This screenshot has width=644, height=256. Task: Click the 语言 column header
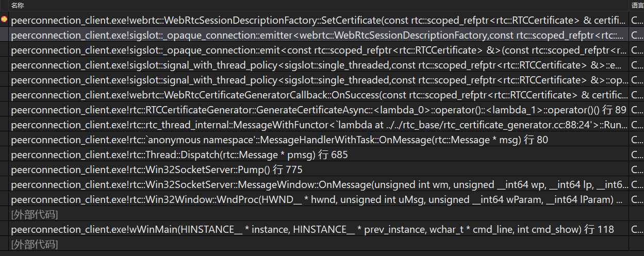[637, 5]
